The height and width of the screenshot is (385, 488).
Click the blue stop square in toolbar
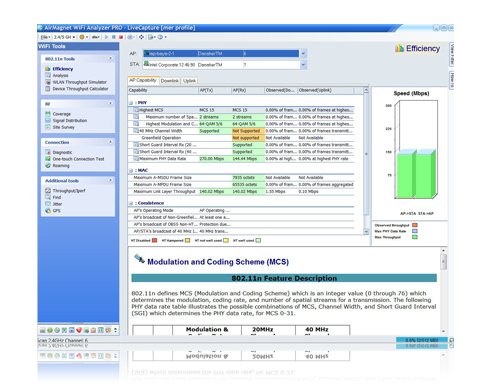click(114, 37)
